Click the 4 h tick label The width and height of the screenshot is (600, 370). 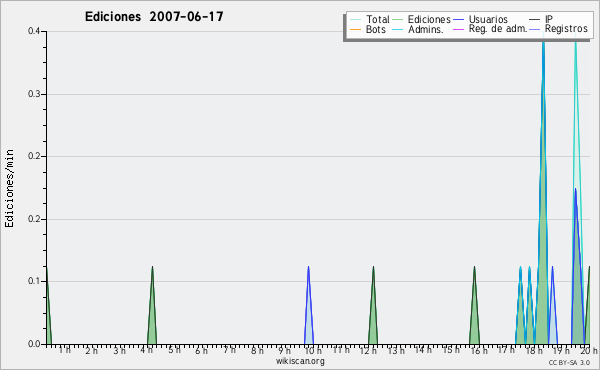147,350
